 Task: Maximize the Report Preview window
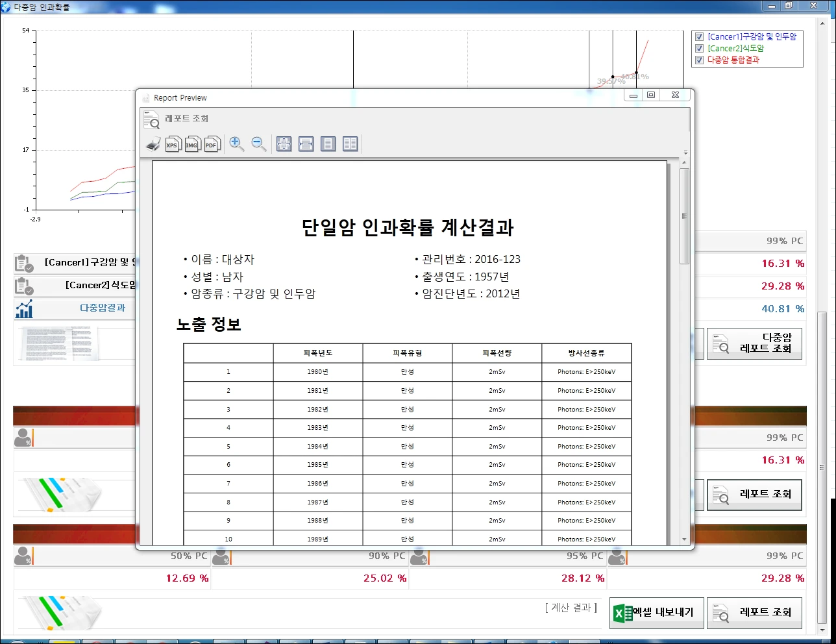coord(651,95)
